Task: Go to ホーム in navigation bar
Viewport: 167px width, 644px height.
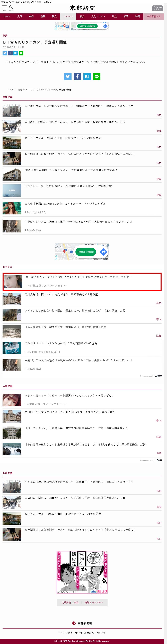Action: (x=7, y=16)
